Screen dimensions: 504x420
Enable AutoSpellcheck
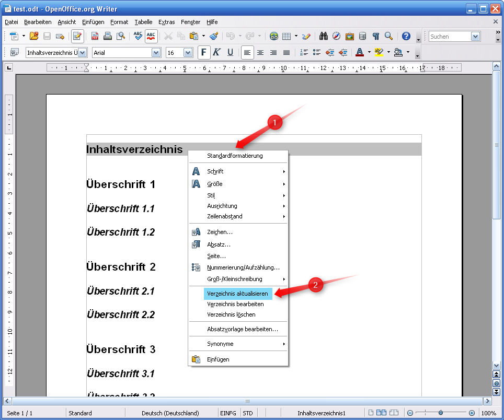[152, 37]
